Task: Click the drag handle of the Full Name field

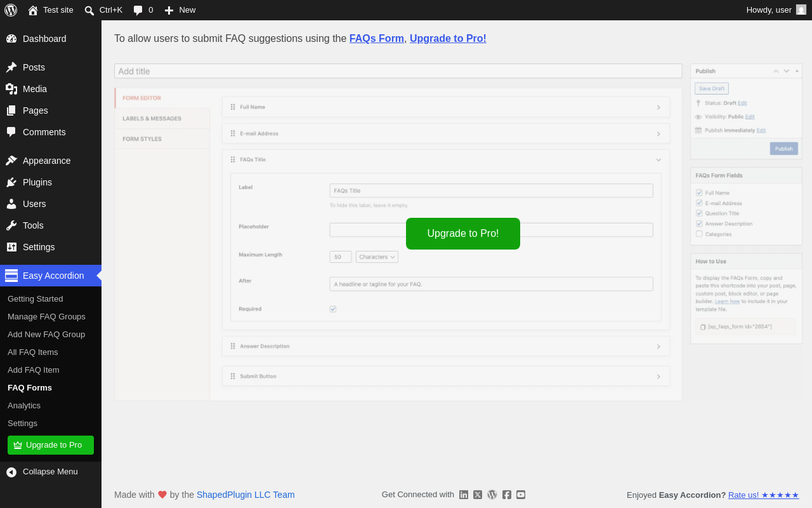Action: tap(233, 107)
